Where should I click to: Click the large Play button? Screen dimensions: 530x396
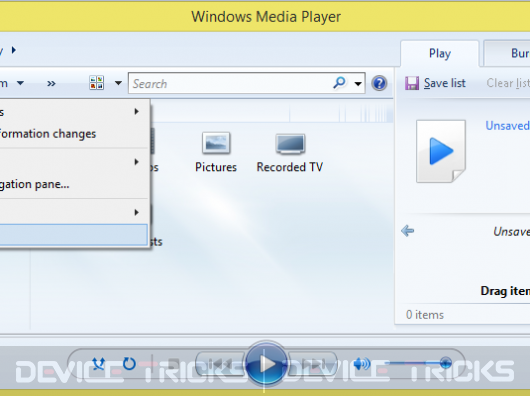[x=266, y=364]
